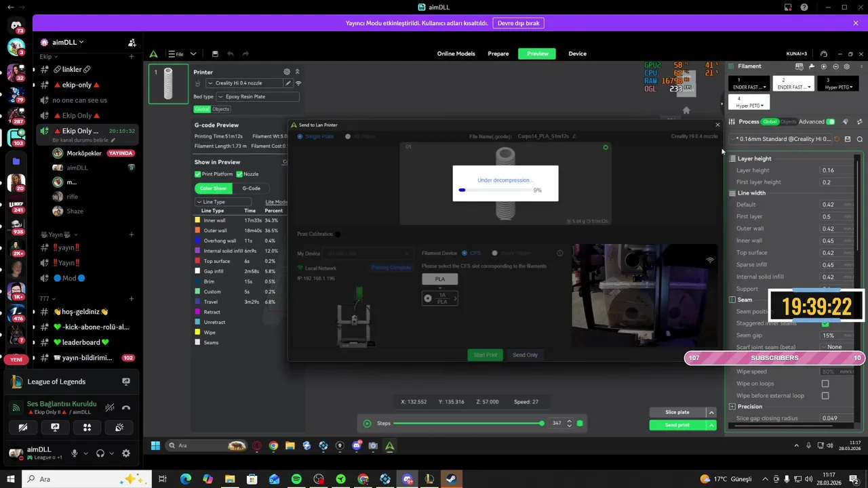Viewport: 868px width, 488px height.
Task: Open the Creality Hi 0.4 nozzle dropdown
Action: [x=244, y=83]
